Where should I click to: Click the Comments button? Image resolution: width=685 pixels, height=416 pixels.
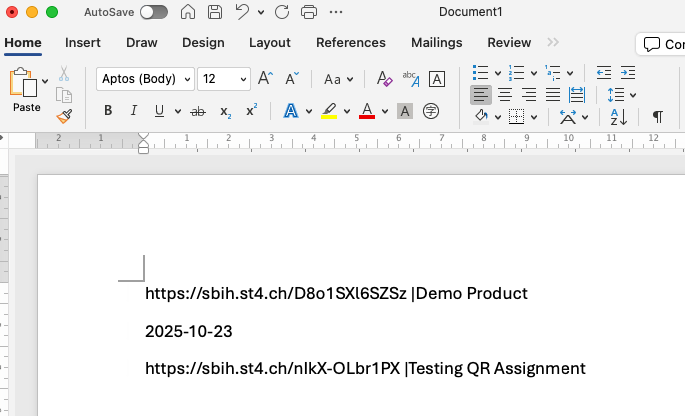point(660,44)
